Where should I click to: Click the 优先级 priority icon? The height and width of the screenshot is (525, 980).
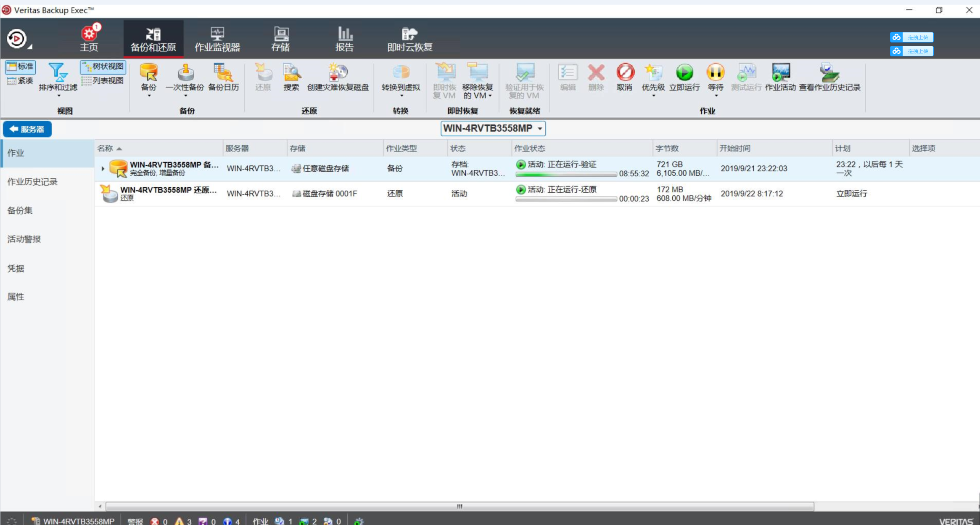[x=653, y=72]
